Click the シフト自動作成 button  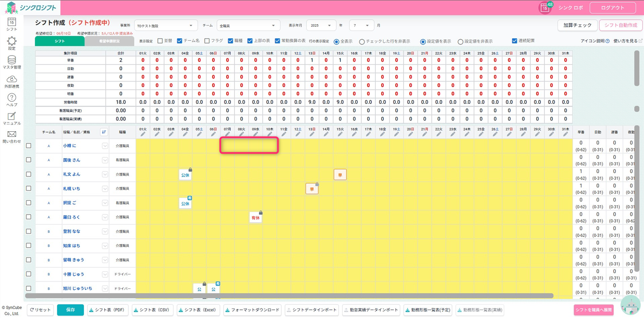pyautogui.click(x=620, y=26)
